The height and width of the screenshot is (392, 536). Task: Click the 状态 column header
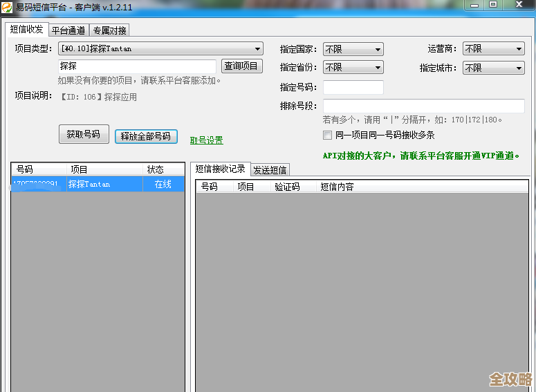pyautogui.click(x=164, y=169)
